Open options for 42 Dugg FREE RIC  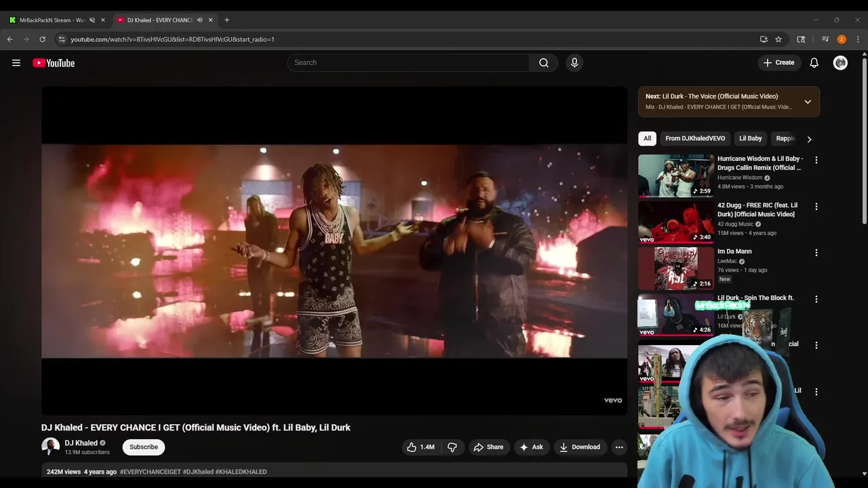pyautogui.click(x=816, y=206)
